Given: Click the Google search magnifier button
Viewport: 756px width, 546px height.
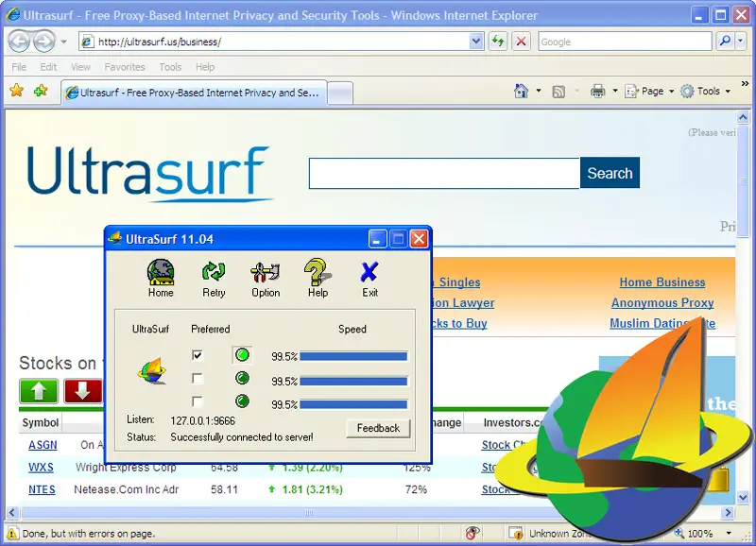Looking at the screenshot, I should coord(725,42).
